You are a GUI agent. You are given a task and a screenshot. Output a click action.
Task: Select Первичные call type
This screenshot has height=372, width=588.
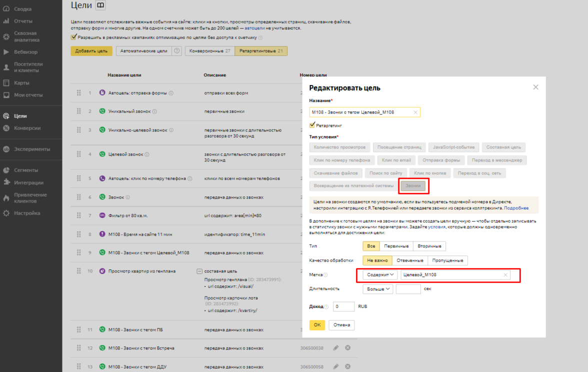pos(396,246)
